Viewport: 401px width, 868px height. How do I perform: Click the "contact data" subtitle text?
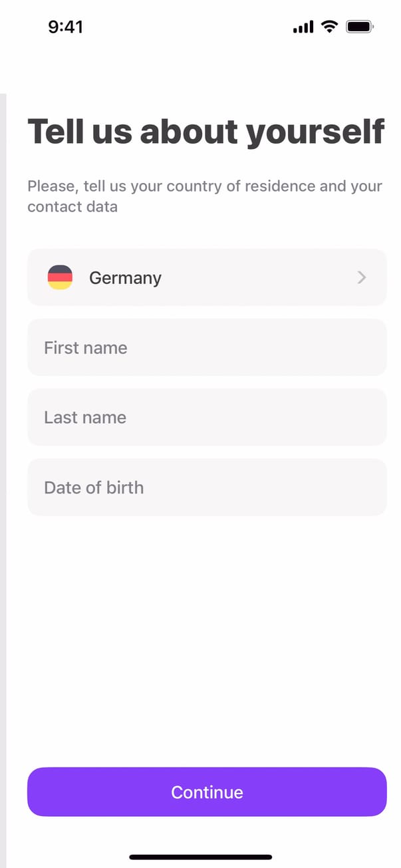click(x=72, y=206)
